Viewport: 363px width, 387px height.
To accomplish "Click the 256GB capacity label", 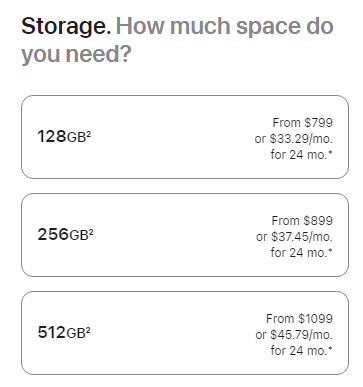I will pyautogui.click(x=65, y=234).
